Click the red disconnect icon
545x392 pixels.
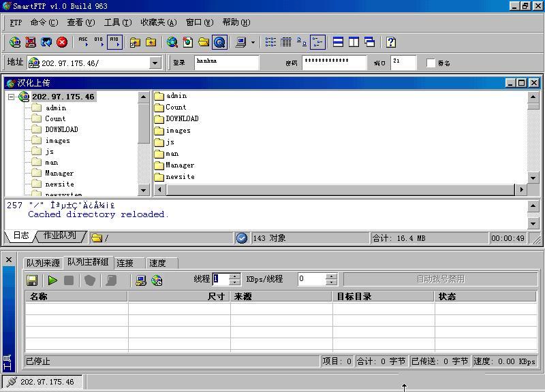(31, 42)
